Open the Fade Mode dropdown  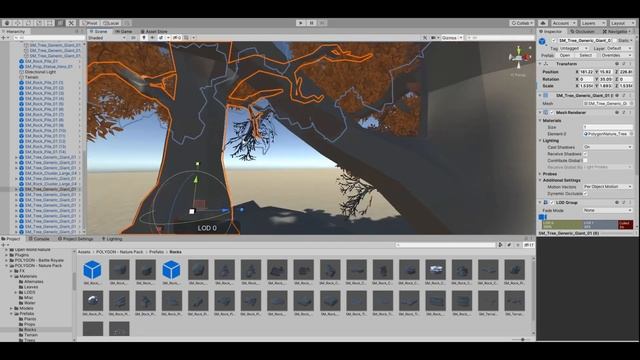click(607, 210)
